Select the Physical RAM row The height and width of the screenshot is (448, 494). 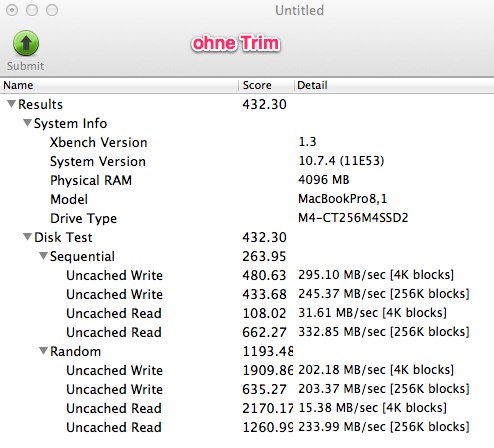pos(247,180)
